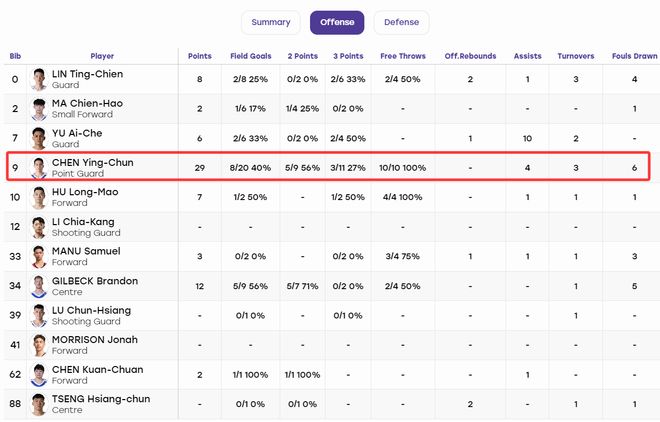
Task: Open LU Chun-Hsiang player name link
Action: point(91,310)
